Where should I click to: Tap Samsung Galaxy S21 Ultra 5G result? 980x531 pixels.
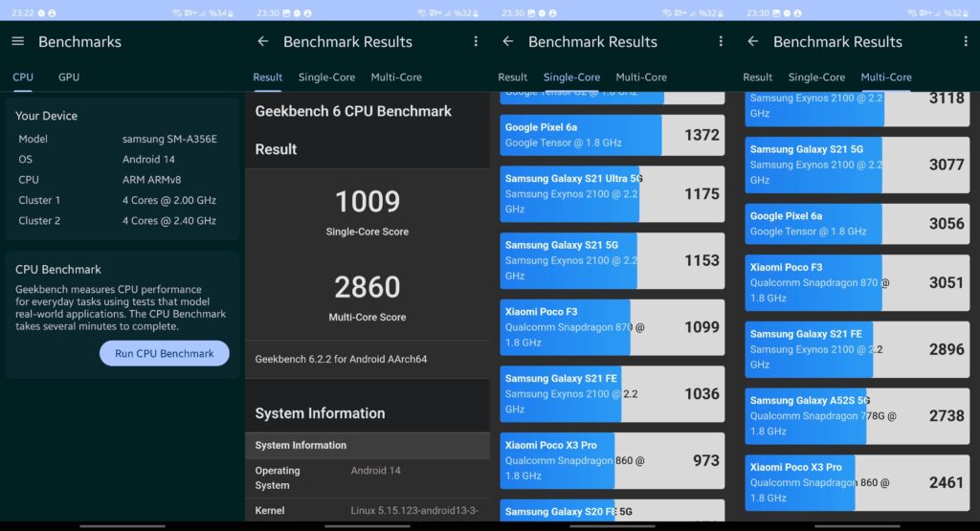(x=612, y=194)
